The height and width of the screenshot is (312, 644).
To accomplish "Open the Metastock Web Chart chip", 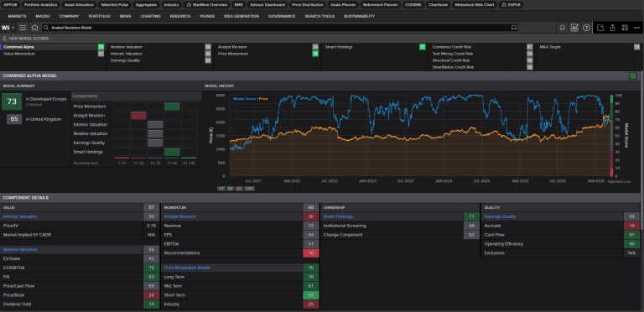I will (x=475, y=5).
